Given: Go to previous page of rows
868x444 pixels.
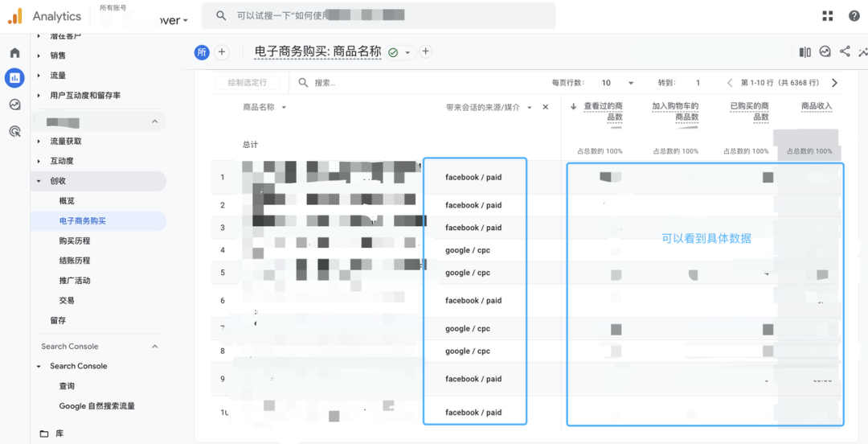Looking at the screenshot, I should point(730,83).
